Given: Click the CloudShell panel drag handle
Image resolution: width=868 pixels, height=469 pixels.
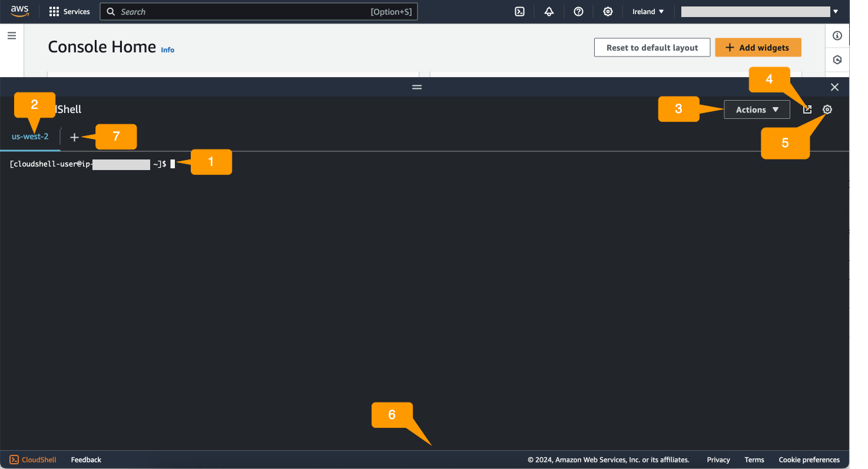Looking at the screenshot, I should tap(417, 87).
